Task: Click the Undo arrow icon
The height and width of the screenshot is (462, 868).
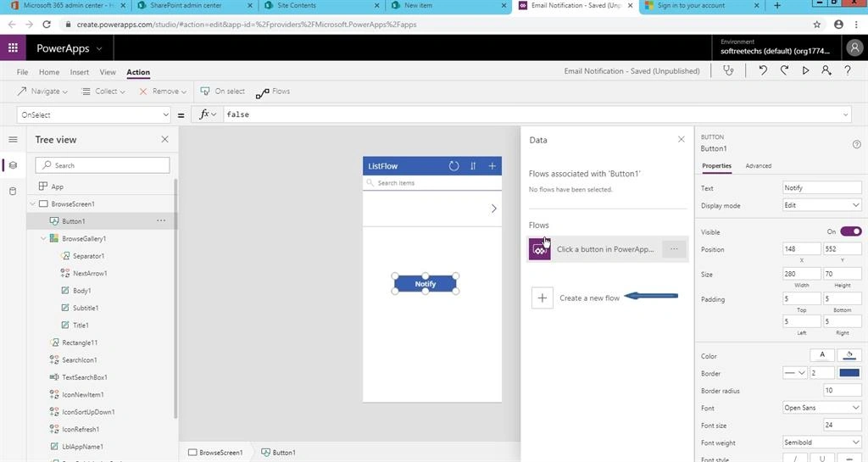Action: point(763,70)
